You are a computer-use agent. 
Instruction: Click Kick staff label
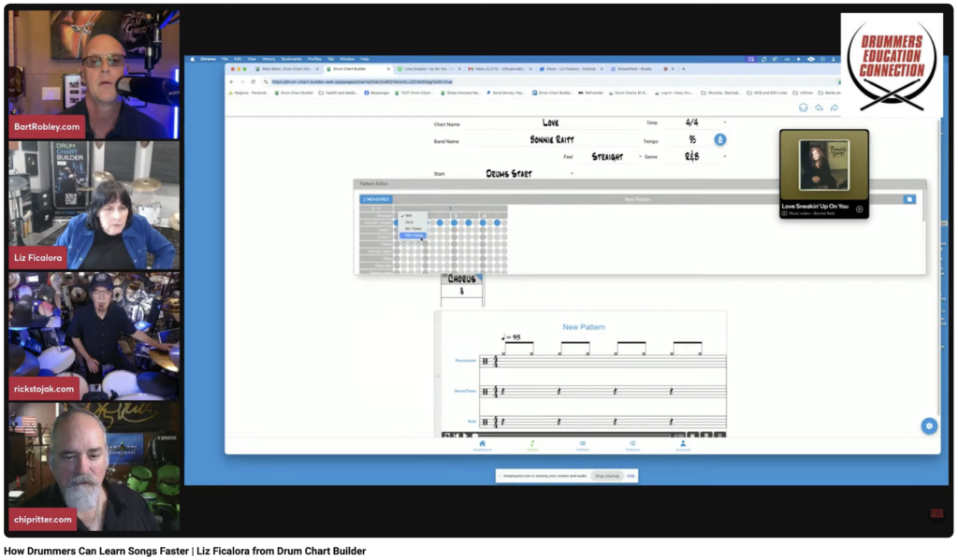pos(472,422)
